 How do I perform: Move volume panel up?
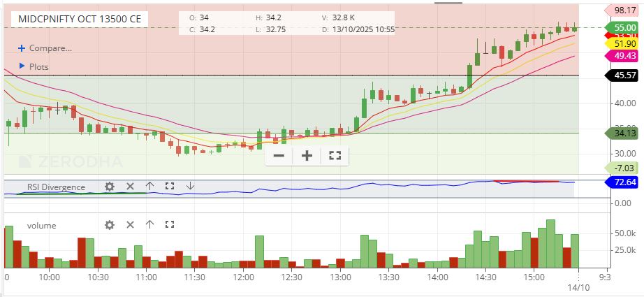coord(149,225)
